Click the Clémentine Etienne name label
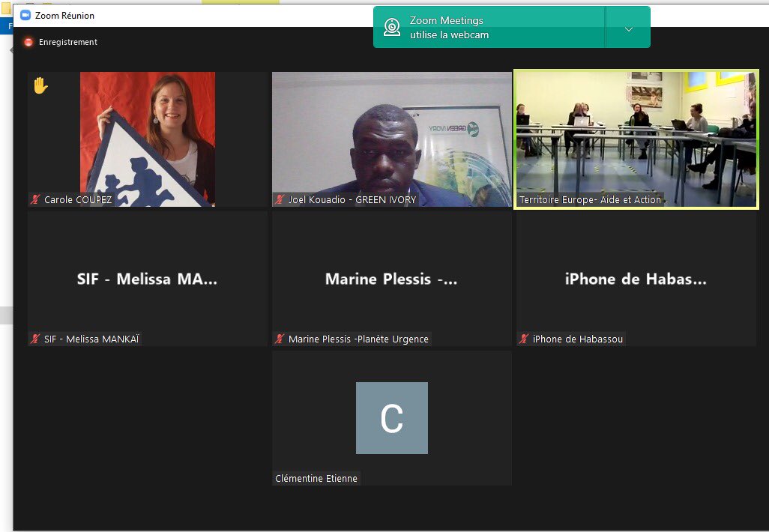This screenshot has width=769, height=532. coord(316,478)
